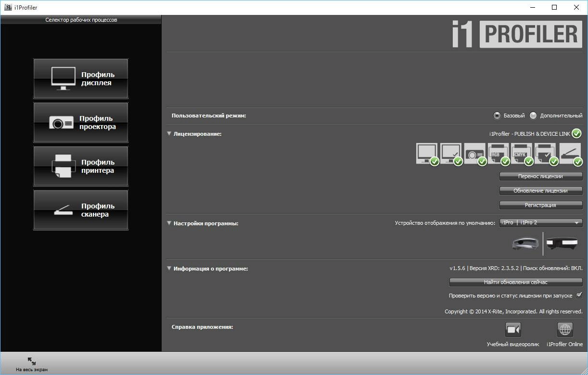Click the version v1.5.6 information text
This screenshot has height=375, width=588.
click(x=516, y=268)
